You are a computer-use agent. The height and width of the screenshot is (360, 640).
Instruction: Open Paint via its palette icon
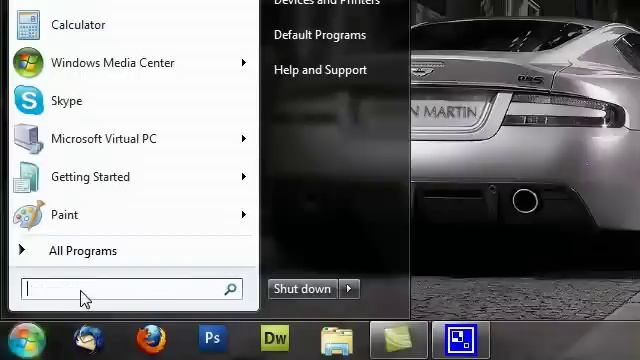coord(29,215)
